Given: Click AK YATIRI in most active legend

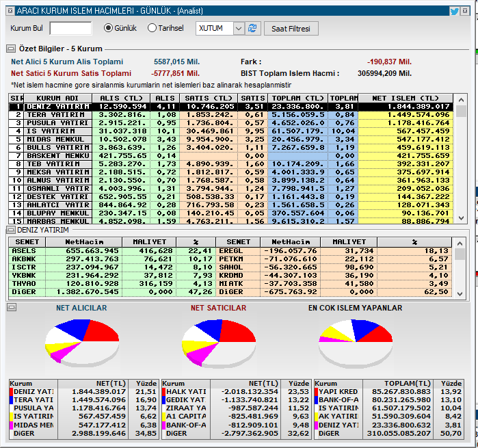Looking at the screenshot, I should coord(338,417).
